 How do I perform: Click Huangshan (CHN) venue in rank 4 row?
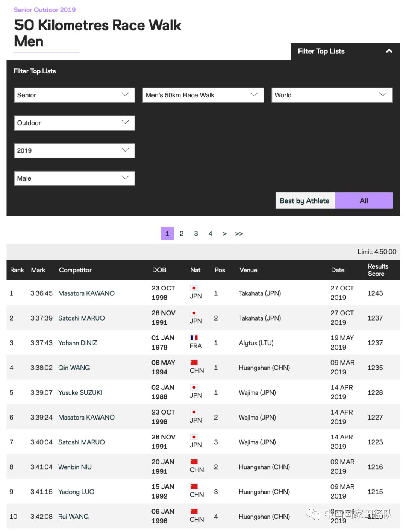pos(264,368)
